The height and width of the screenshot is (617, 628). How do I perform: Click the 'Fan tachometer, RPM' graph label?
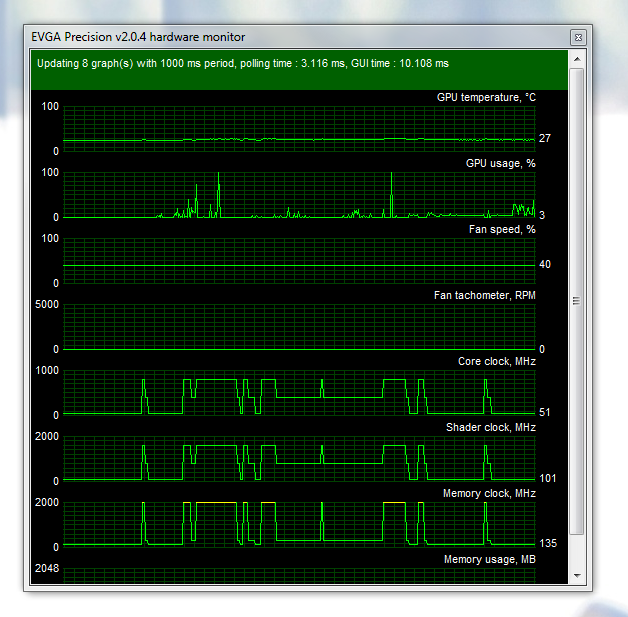point(485,295)
